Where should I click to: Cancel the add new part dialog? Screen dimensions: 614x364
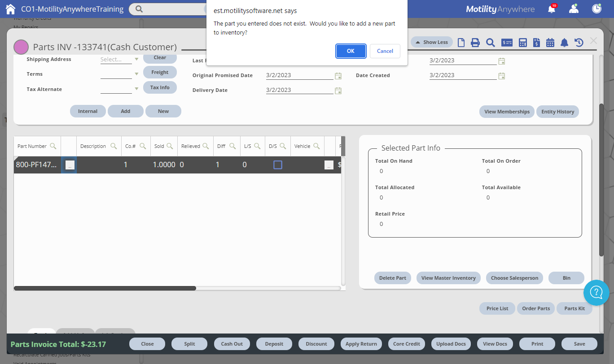pos(385,51)
